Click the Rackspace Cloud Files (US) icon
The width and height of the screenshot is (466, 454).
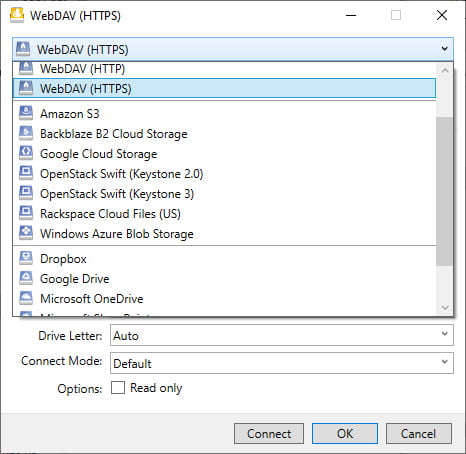coord(26,213)
